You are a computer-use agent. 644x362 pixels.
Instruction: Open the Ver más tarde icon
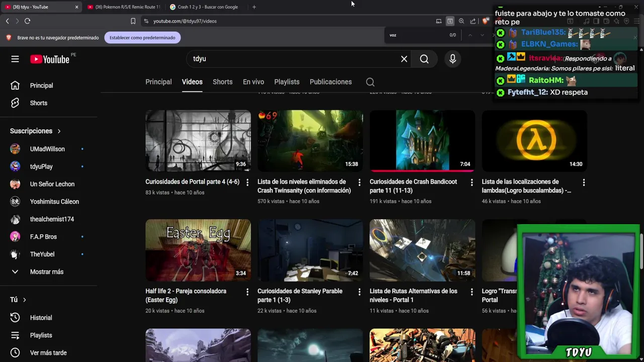tap(15, 353)
